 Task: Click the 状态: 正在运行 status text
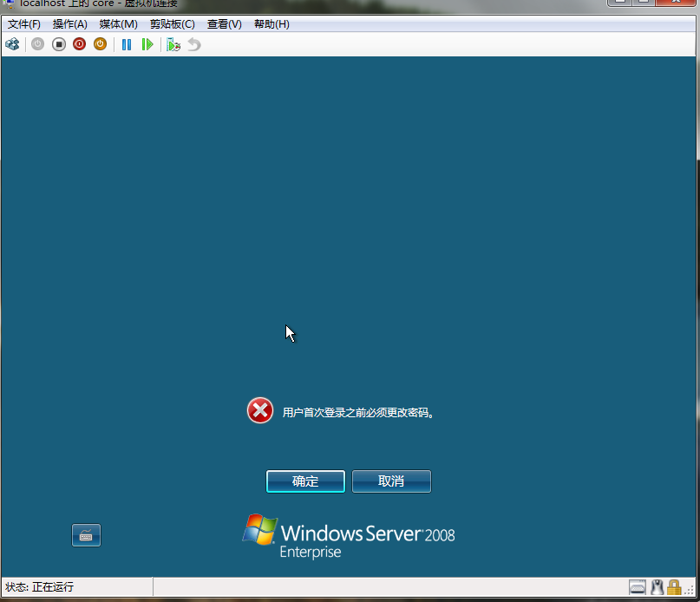tap(40, 586)
